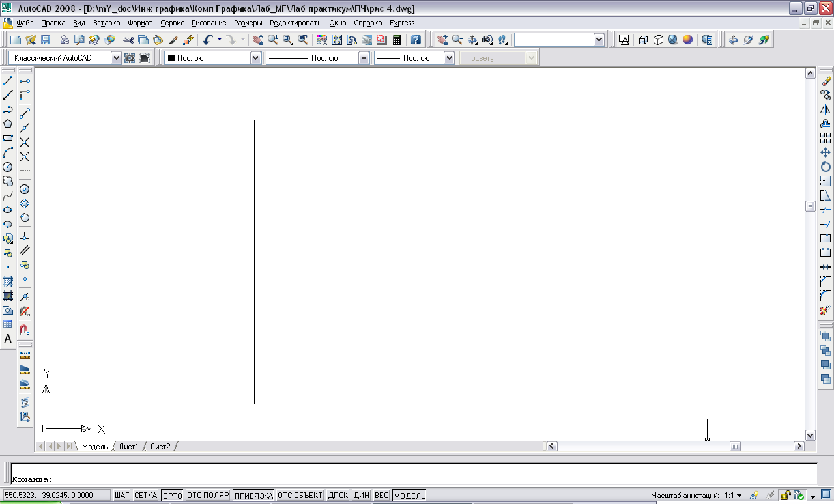
Task: Select the Spline curve tool
Action: click(8, 195)
